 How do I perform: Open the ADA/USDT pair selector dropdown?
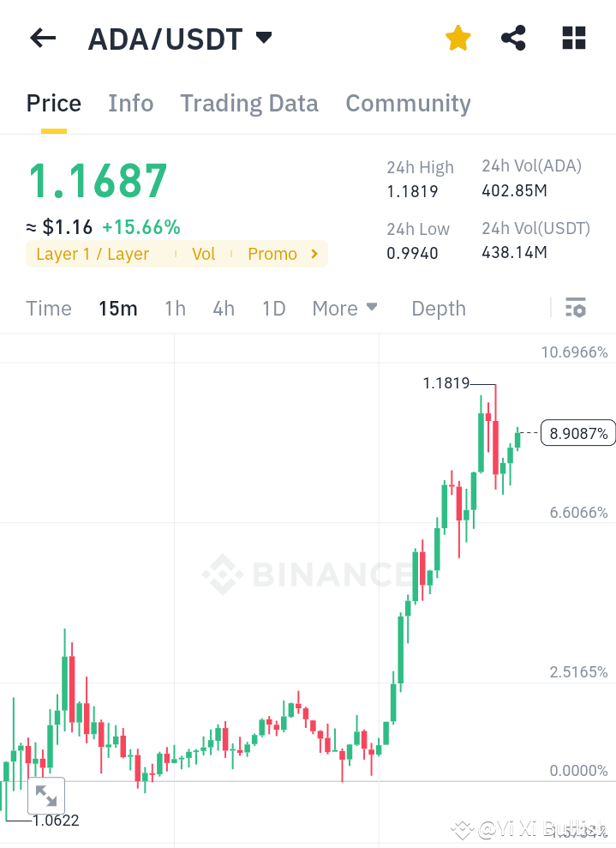point(263,37)
